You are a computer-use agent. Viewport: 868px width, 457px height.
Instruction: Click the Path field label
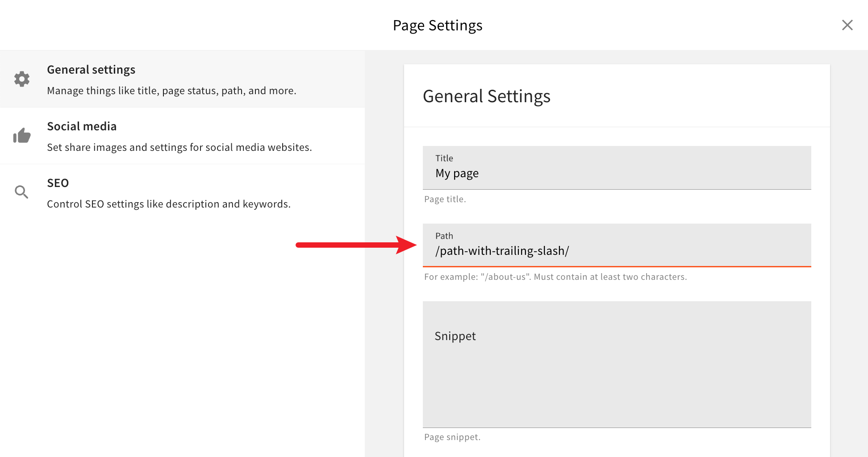(444, 236)
